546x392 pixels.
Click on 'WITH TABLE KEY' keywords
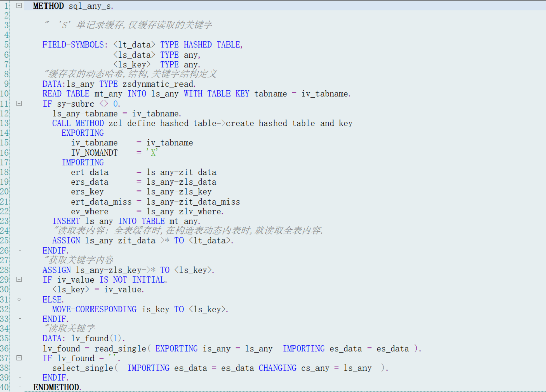click(x=216, y=94)
